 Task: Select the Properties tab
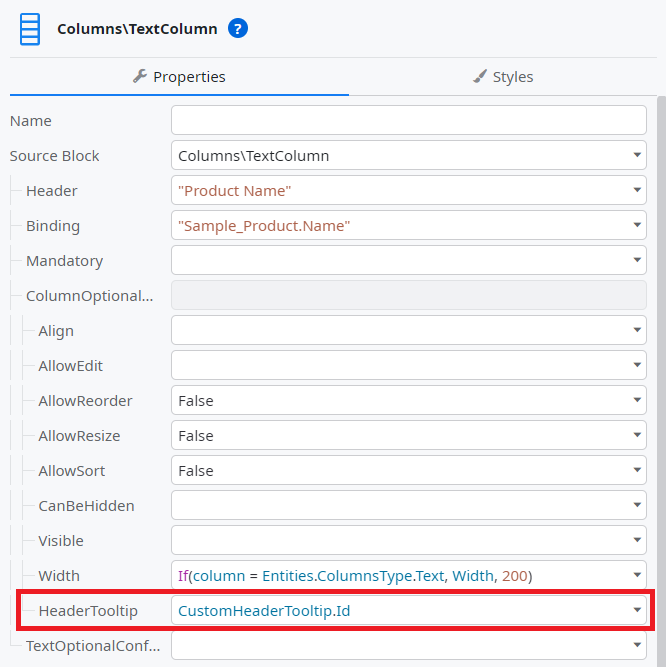179,77
